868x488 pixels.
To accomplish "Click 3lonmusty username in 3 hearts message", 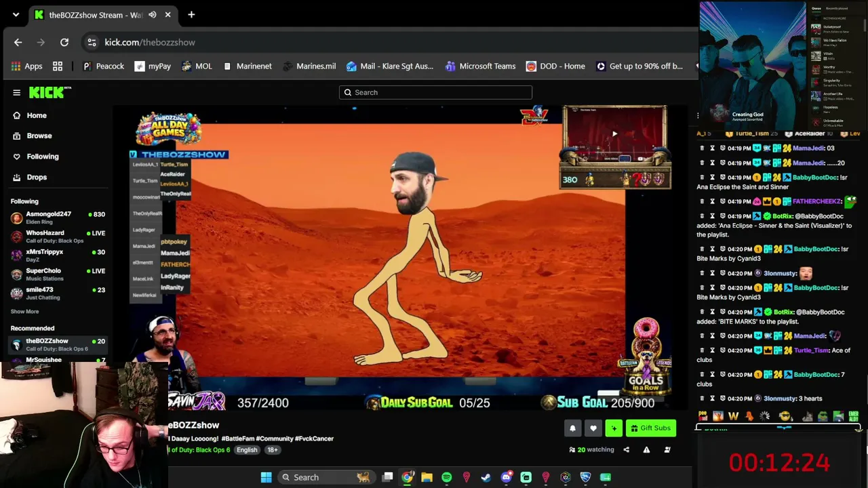I will point(780,399).
